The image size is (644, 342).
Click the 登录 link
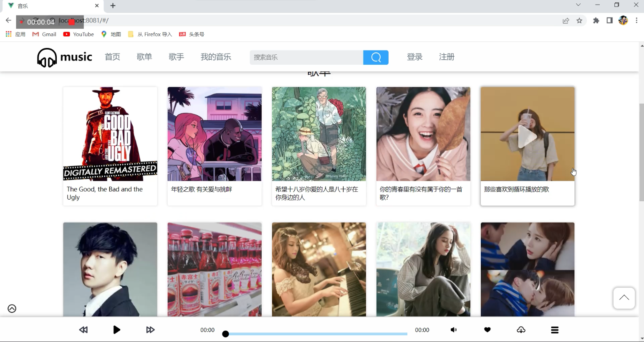pos(415,57)
